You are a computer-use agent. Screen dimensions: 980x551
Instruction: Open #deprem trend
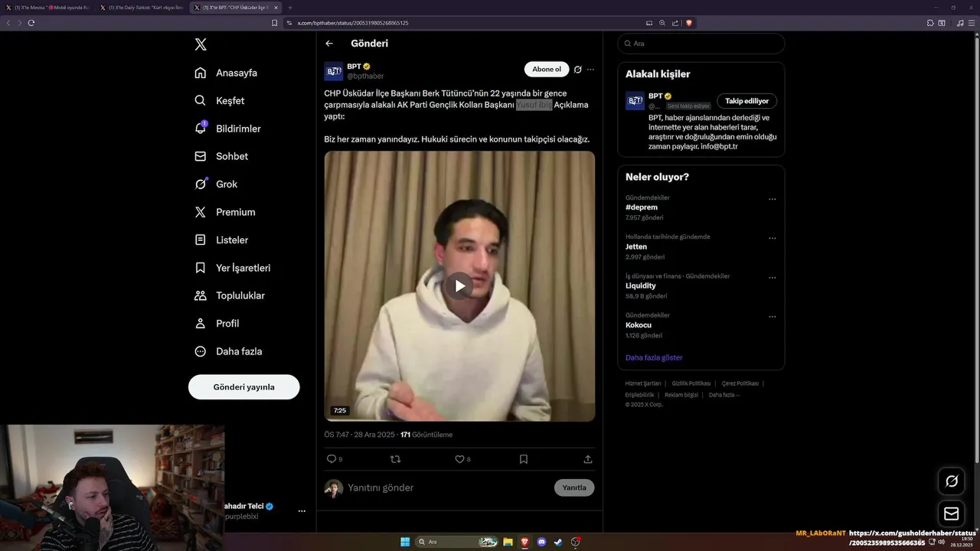coord(642,207)
